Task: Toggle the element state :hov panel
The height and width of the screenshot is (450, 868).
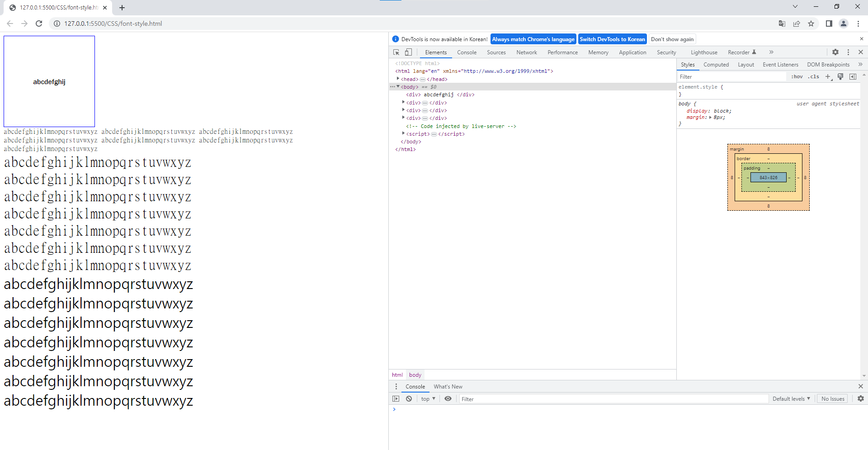Action: [797, 77]
